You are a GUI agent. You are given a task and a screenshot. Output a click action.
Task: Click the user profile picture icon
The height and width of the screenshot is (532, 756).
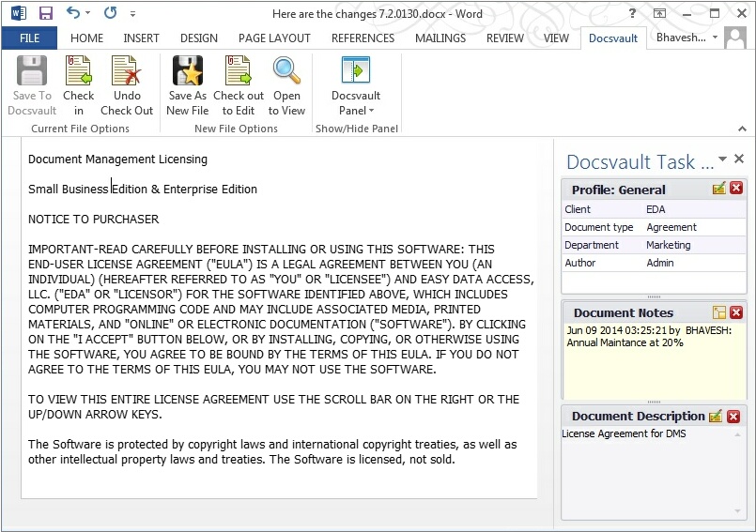click(735, 38)
